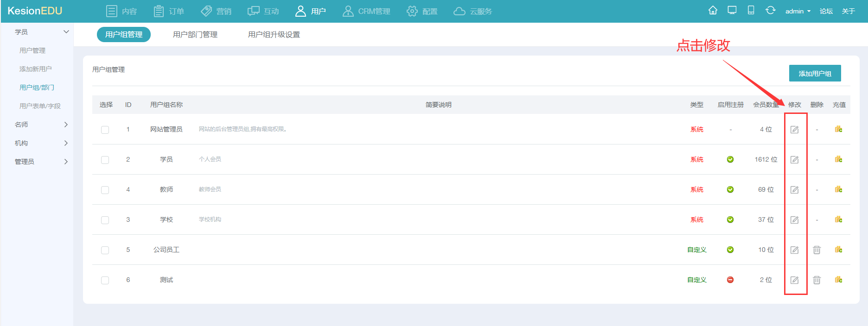Open the admin account dropdown
This screenshot has width=868, height=326.
798,11
